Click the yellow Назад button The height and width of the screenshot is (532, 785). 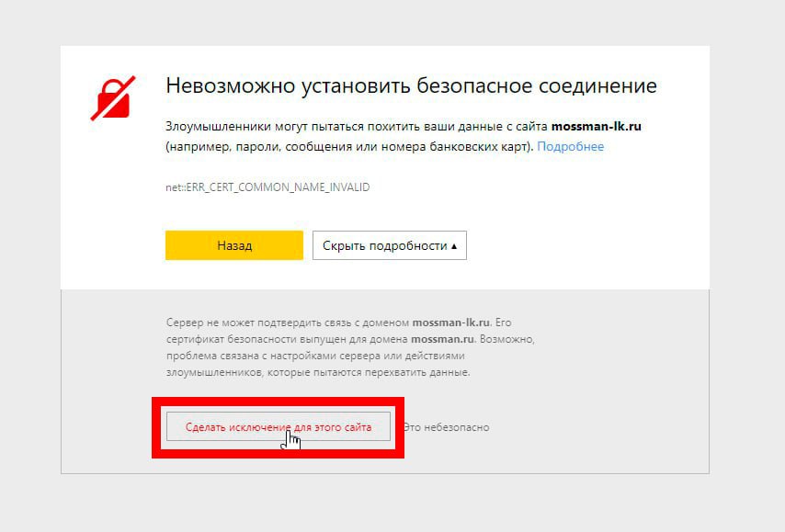[x=234, y=245]
